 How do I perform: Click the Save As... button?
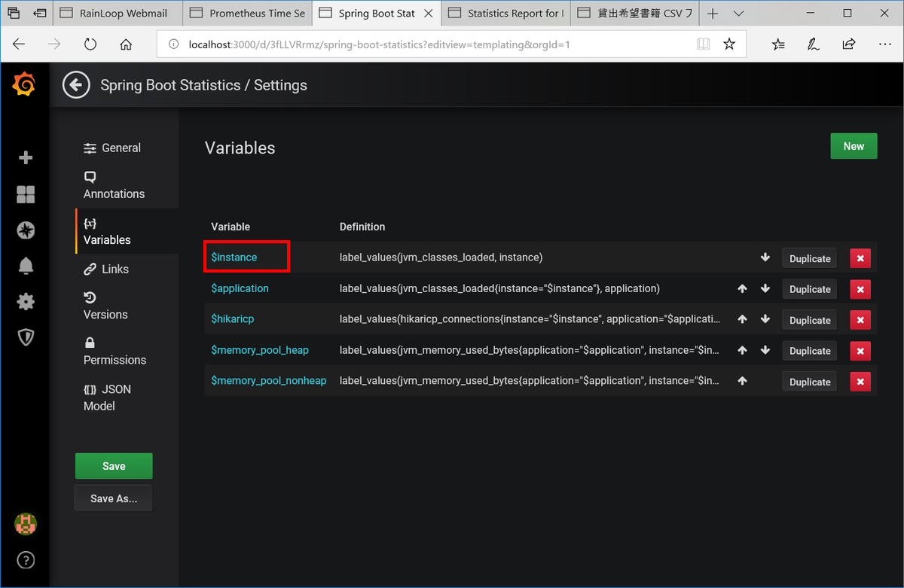point(114,498)
